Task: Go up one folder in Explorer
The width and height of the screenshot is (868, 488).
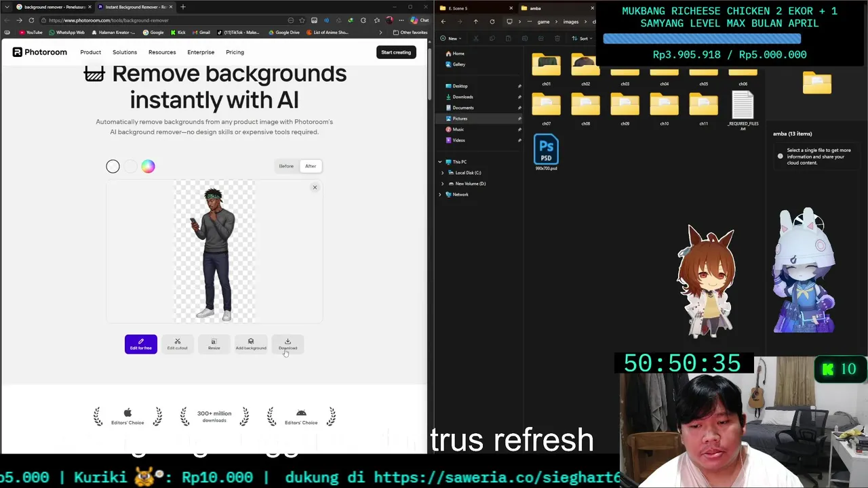Action: 475,22
